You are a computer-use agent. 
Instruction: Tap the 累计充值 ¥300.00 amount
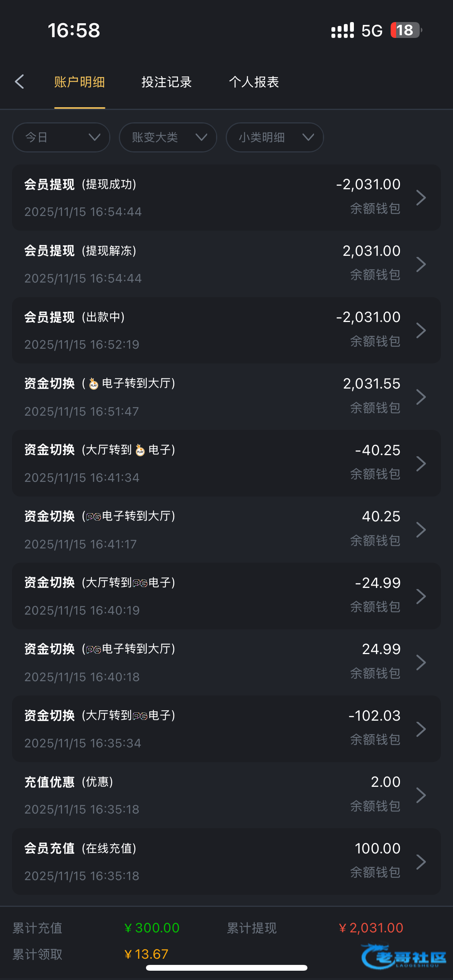[x=152, y=928]
